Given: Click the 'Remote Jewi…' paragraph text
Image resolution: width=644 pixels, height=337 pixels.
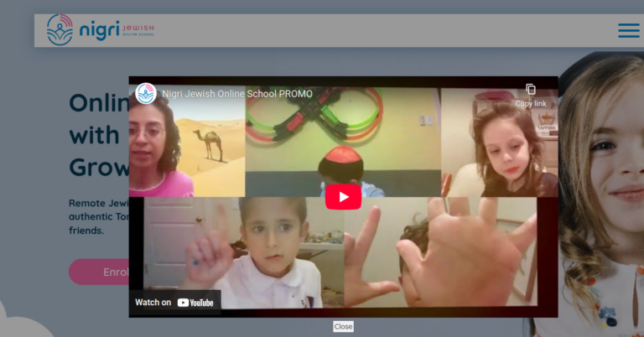Looking at the screenshot, I should (x=99, y=217).
